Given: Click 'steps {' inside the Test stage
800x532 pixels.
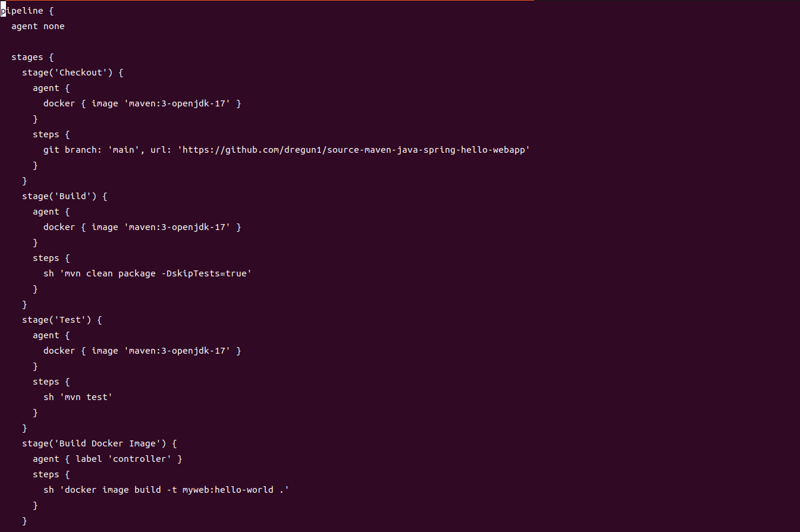Looking at the screenshot, I should (x=51, y=382).
